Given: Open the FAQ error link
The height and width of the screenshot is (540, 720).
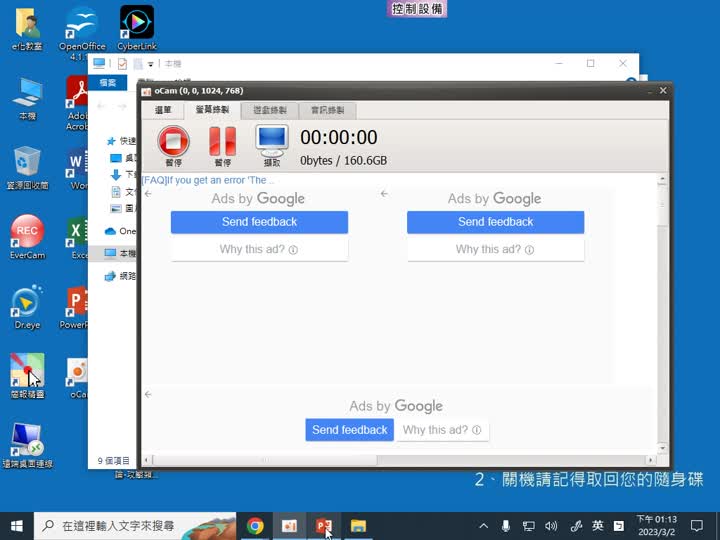Looking at the screenshot, I should (x=208, y=180).
